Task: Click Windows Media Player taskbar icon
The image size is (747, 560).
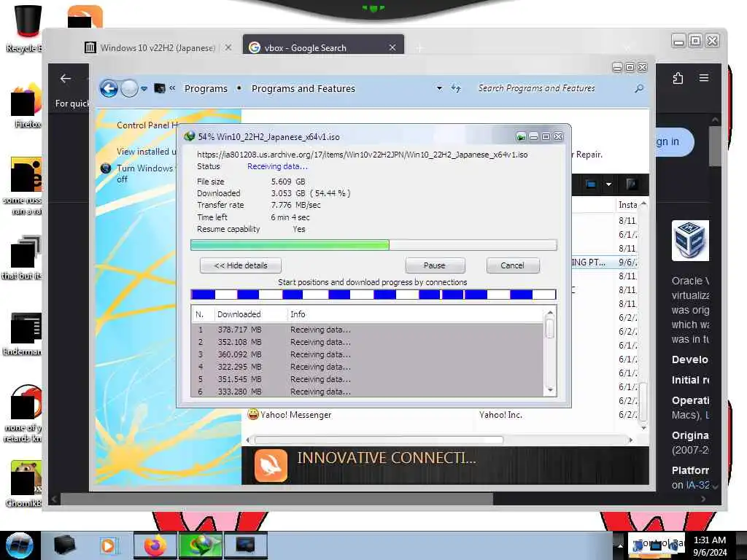Action: coord(109,545)
